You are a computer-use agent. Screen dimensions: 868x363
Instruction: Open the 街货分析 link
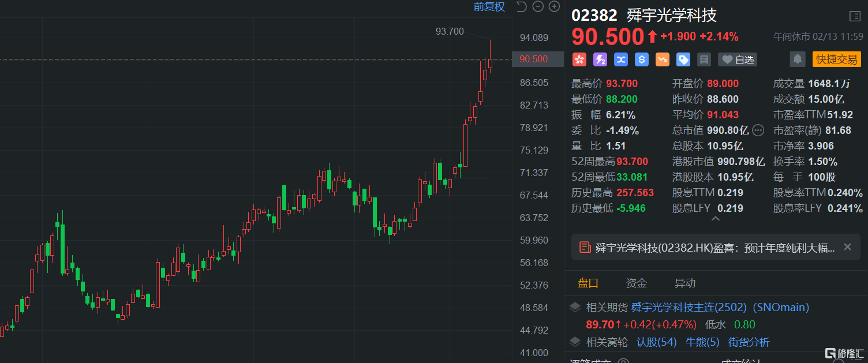(x=749, y=342)
